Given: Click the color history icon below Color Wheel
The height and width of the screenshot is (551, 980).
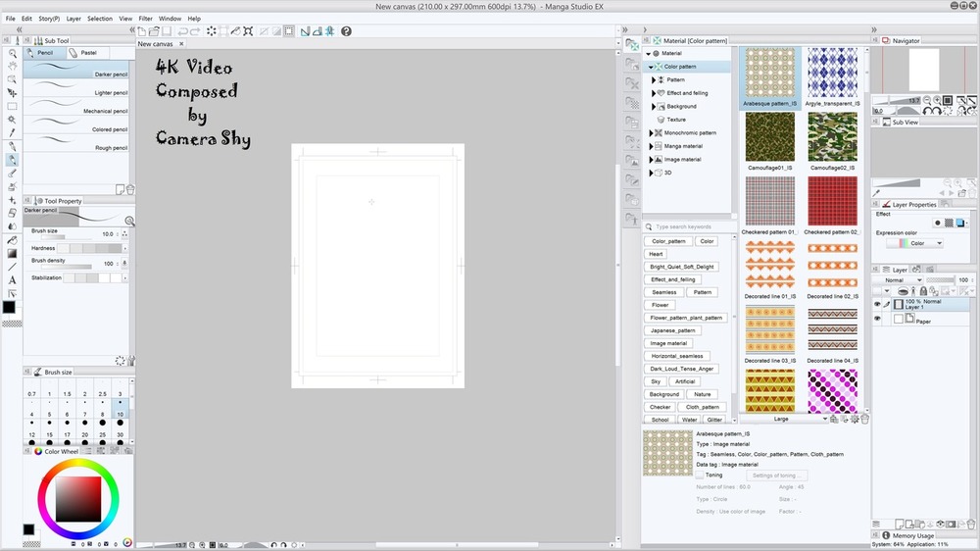Looking at the screenshot, I should click(127, 543).
